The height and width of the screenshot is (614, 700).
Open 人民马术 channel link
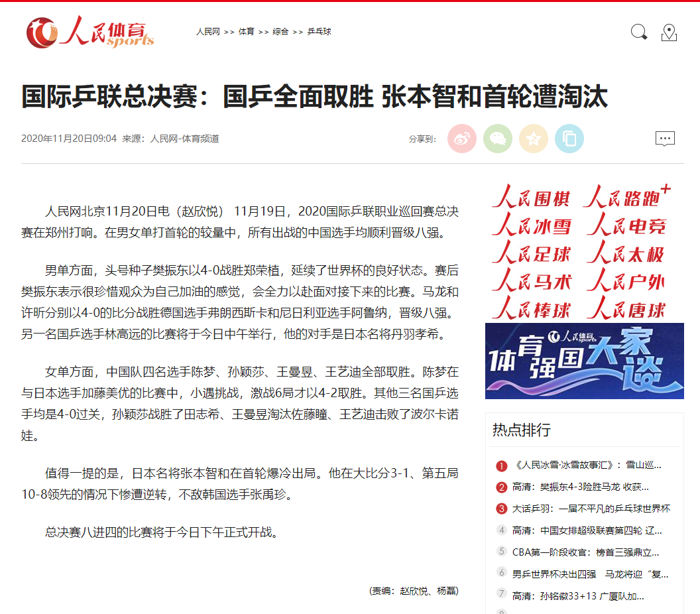[x=531, y=280]
